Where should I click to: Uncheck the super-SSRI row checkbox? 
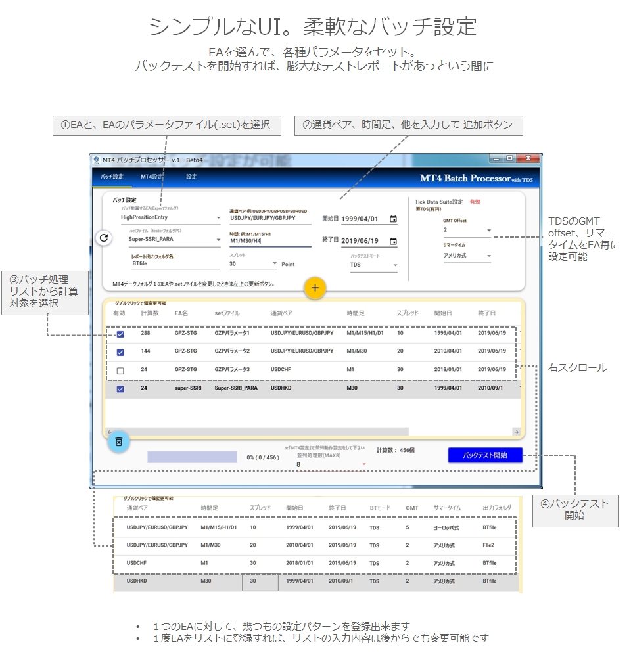pyautogui.click(x=120, y=389)
